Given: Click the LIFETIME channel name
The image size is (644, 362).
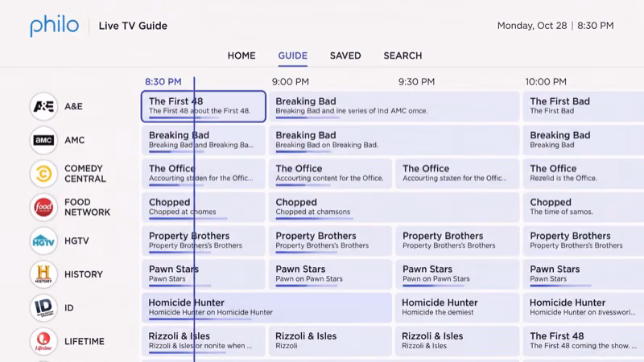Looking at the screenshot, I should [85, 341].
